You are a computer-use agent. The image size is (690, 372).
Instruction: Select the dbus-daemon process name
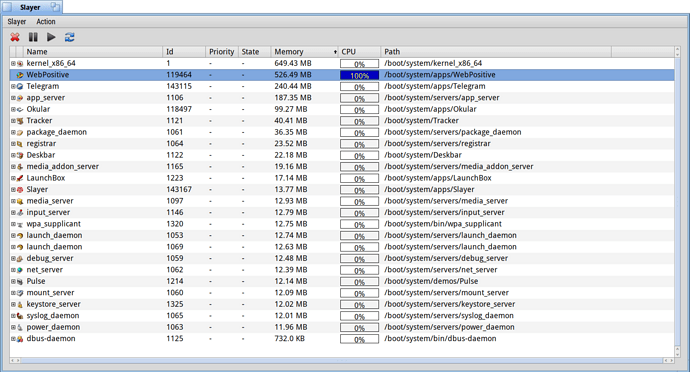tap(51, 339)
